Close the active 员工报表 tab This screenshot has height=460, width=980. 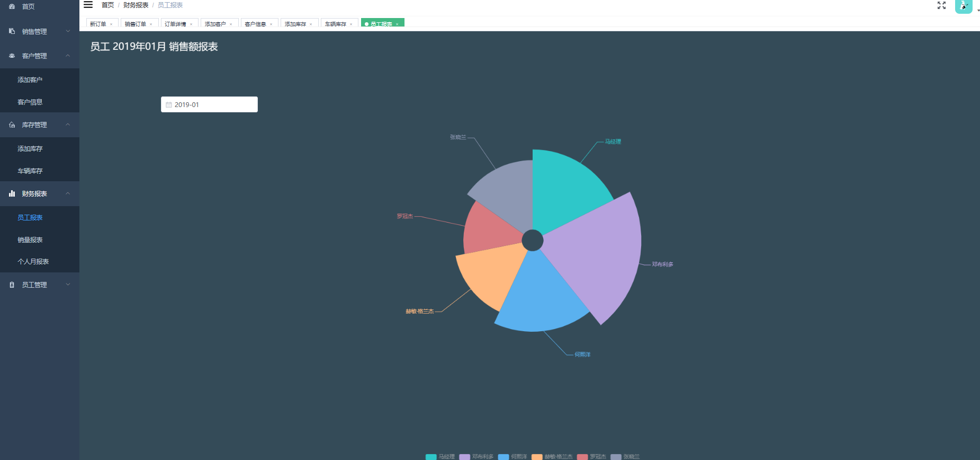[397, 24]
